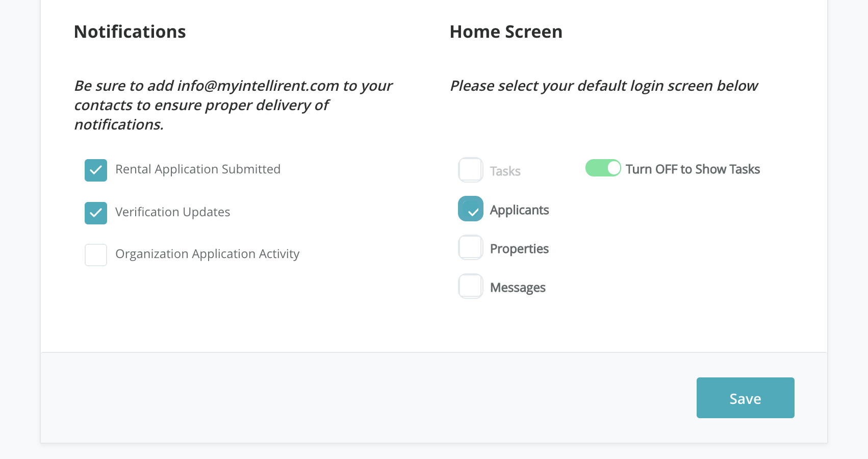Viewport: 868px width, 459px height.
Task: Disable the Verification Updates notification checkbox
Action: tap(96, 213)
